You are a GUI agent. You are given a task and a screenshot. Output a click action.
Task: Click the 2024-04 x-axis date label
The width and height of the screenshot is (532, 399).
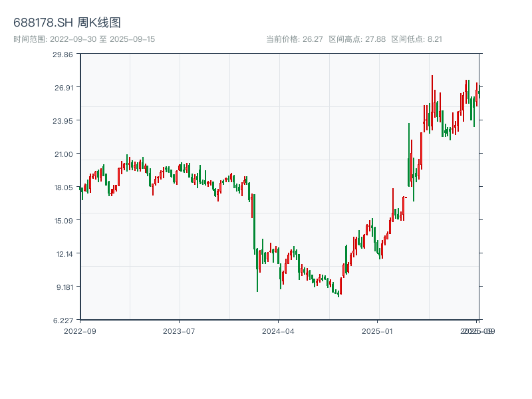278,331
